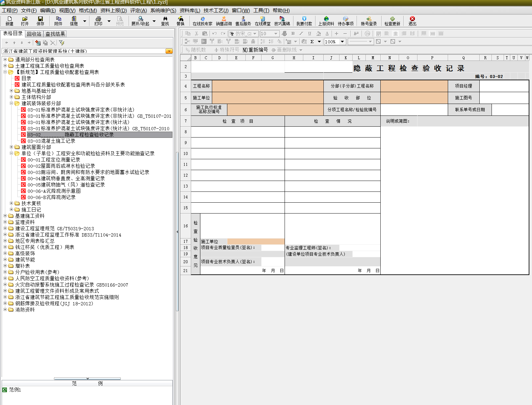Click the 工程名称 orange input cell
Screen dimensions: 532x405
268,86
